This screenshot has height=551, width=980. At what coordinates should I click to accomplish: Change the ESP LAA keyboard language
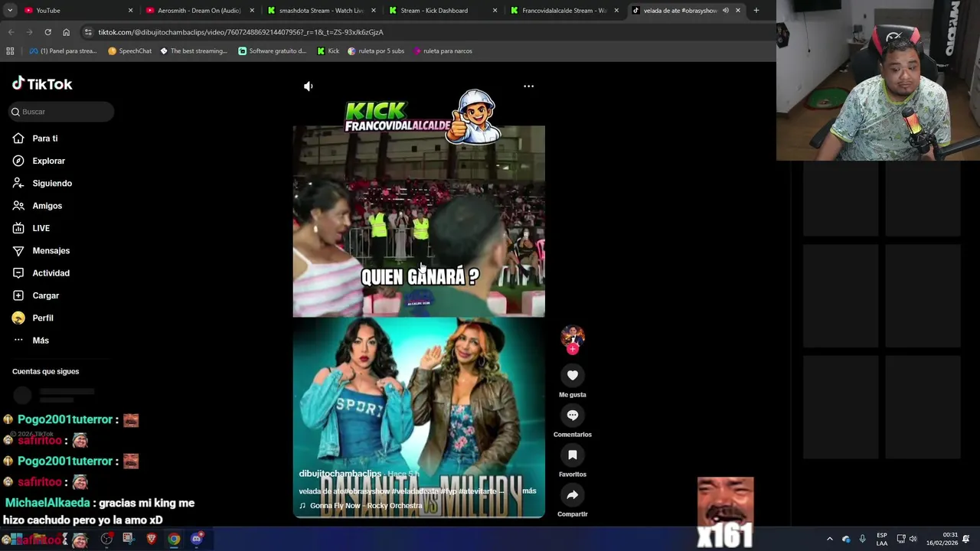click(882, 539)
